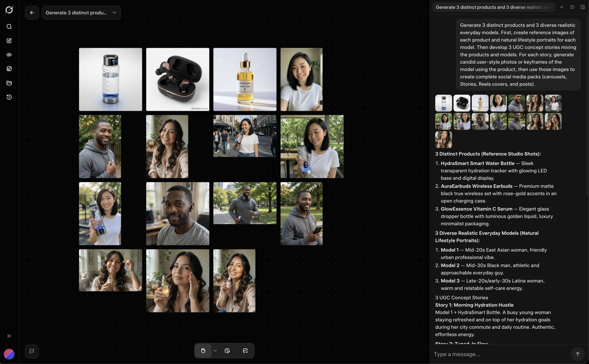Open the history icon in left sidebar
Screen dimensions: 589x364
pyautogui.click(x=9, y=97)
